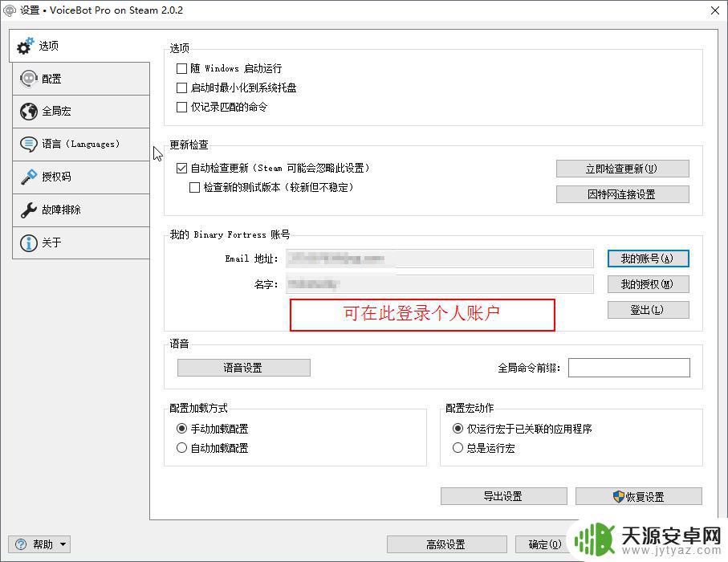Click the gear icon beside 选项

[x=26, y=46]
